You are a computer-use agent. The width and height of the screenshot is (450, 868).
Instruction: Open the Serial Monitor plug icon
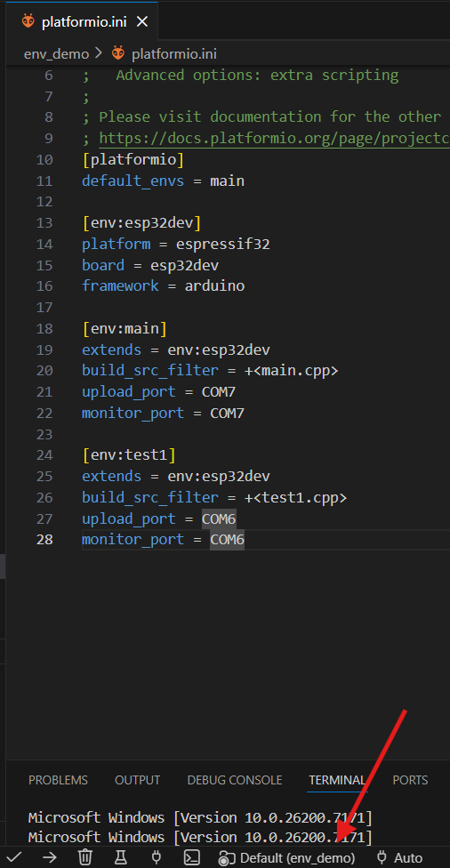157,857
